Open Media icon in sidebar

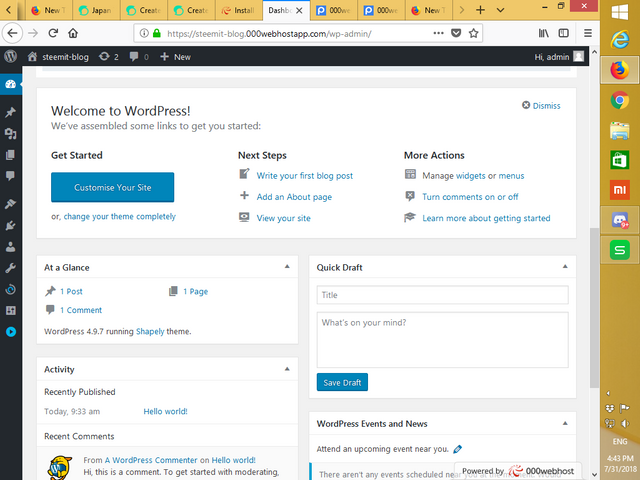pos(11,133)
